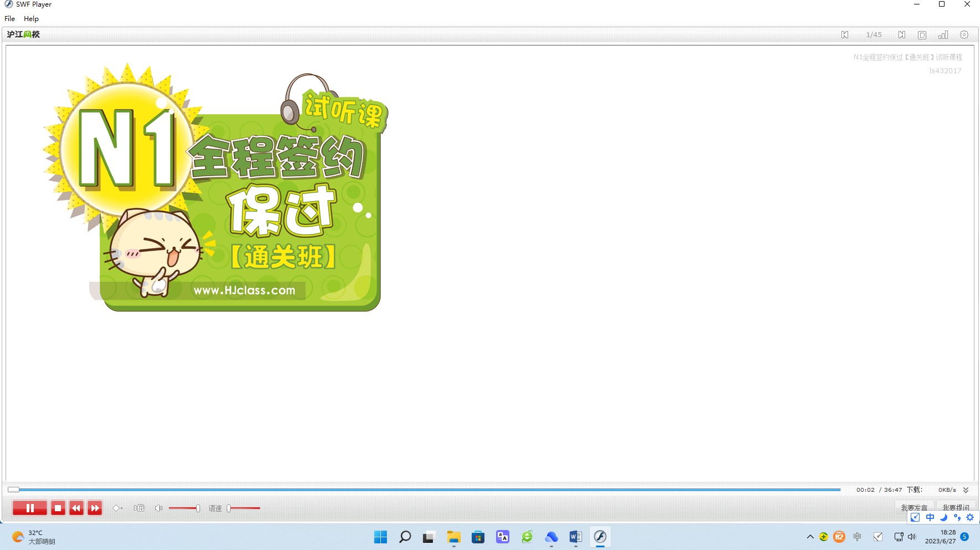Image resolution: width=980 pixels, height=550 pixels.
Task: Open the 1倍 playback multiplier selector
Action: click(139, 508)
